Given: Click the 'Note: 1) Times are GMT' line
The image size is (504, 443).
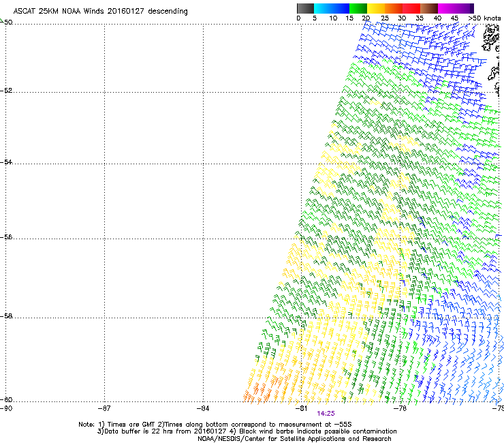Looking at the screenshot, I should point(215,425).
